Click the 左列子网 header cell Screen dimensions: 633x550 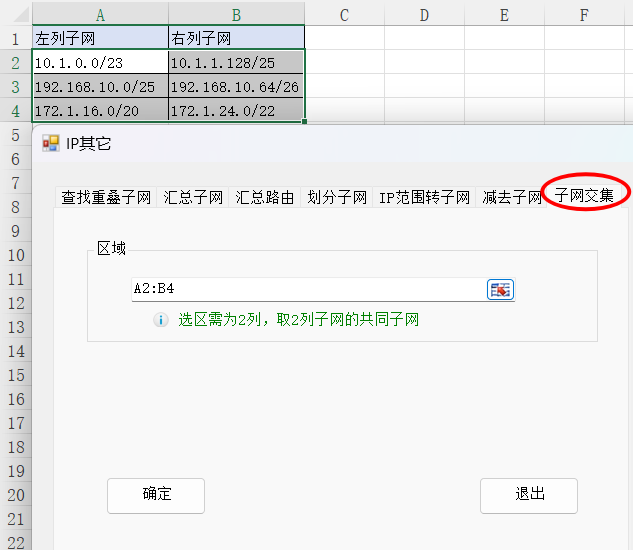[100, 38]
